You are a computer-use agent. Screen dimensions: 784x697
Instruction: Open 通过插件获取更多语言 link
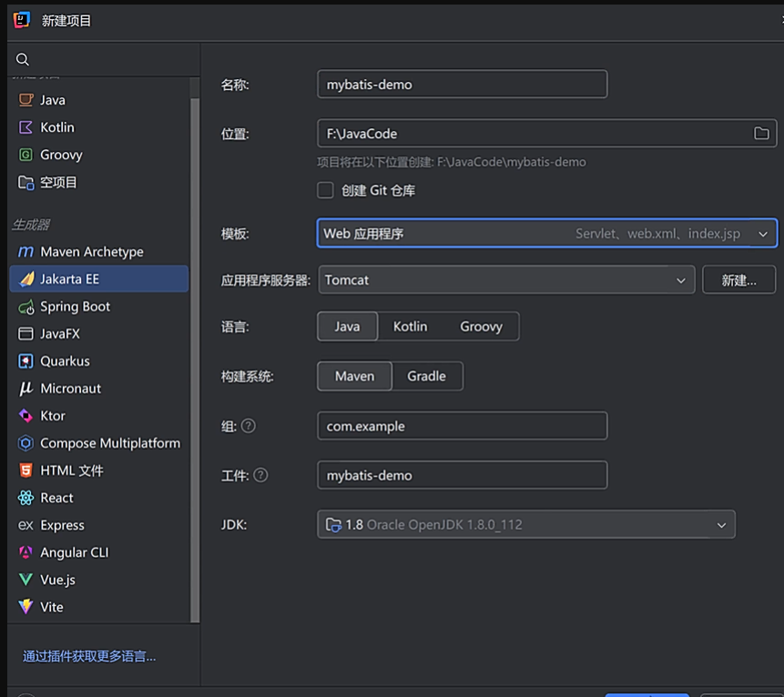89,656
